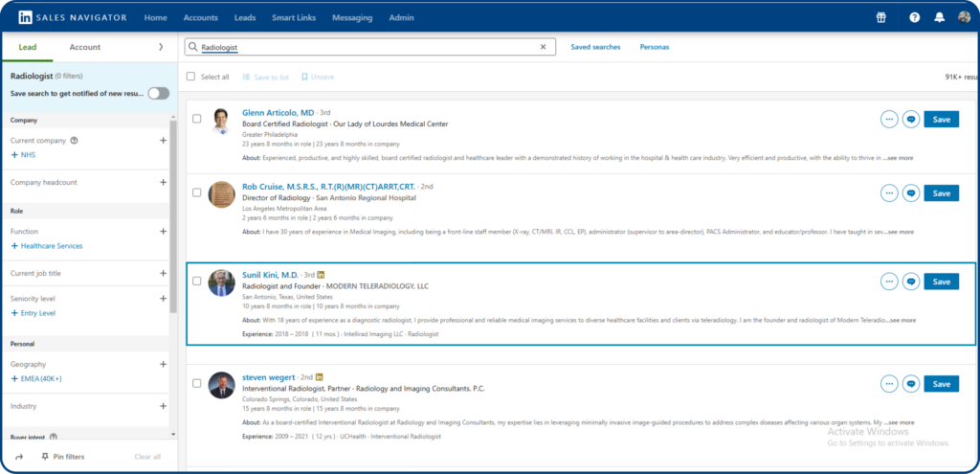The image size is (980, 474).
Task: Save Rob Cruise as a lead
Action: 942,193
